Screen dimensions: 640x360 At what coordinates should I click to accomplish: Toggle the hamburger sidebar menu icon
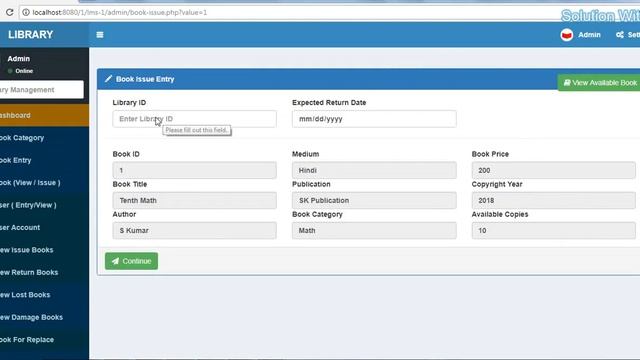(100, 35)
